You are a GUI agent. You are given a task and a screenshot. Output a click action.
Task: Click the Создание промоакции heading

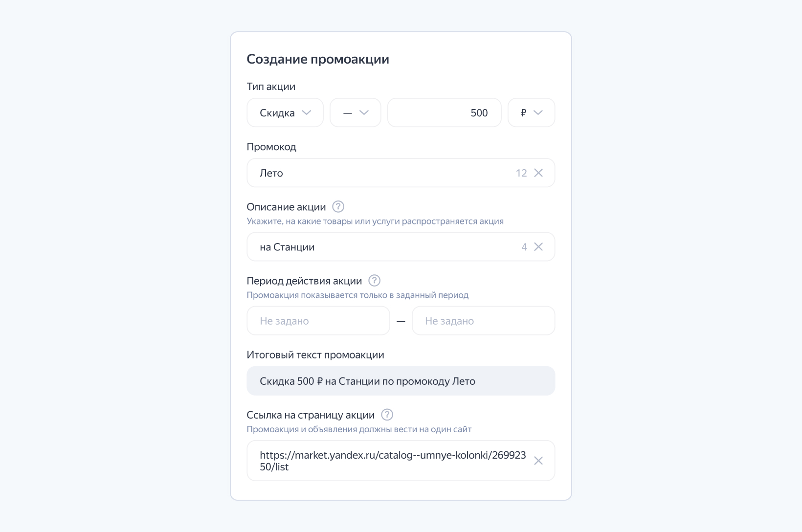coord(318,59)
